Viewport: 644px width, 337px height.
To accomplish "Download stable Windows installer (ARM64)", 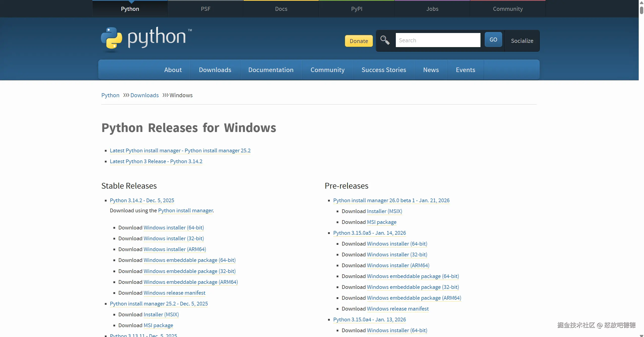I will [x=175, y=249].
